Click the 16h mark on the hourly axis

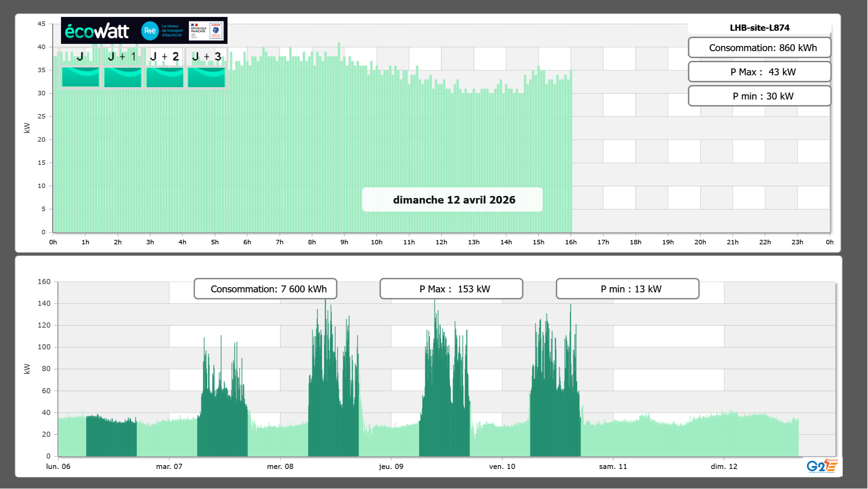pyautogui.click(x=571, y=242)
